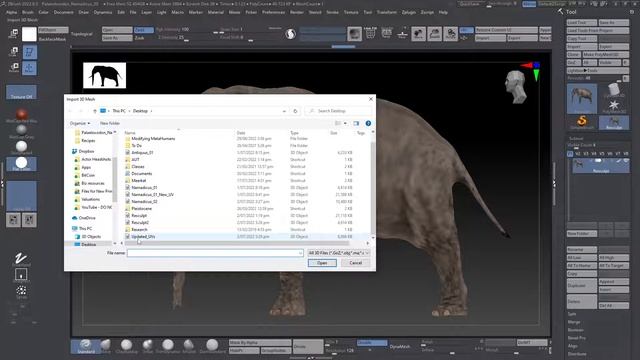Select the SimpleBrush tool icon
The image size is (640, 360).
582,122
